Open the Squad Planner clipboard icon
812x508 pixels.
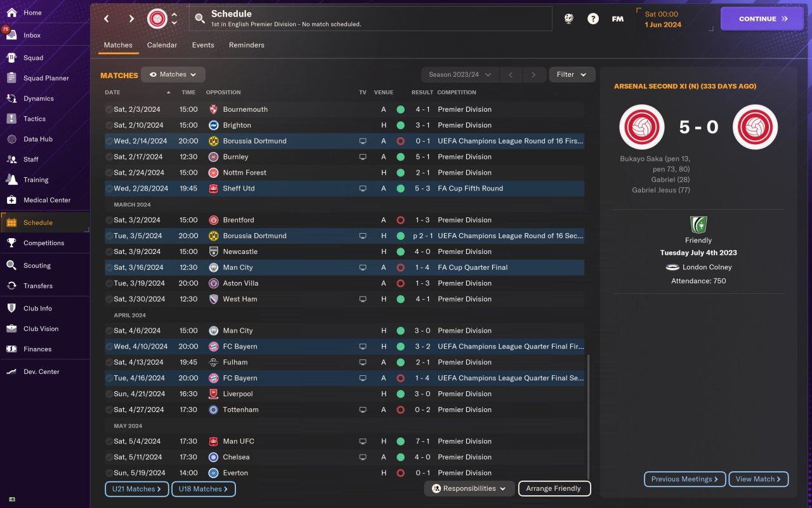[x=11, y=78]
